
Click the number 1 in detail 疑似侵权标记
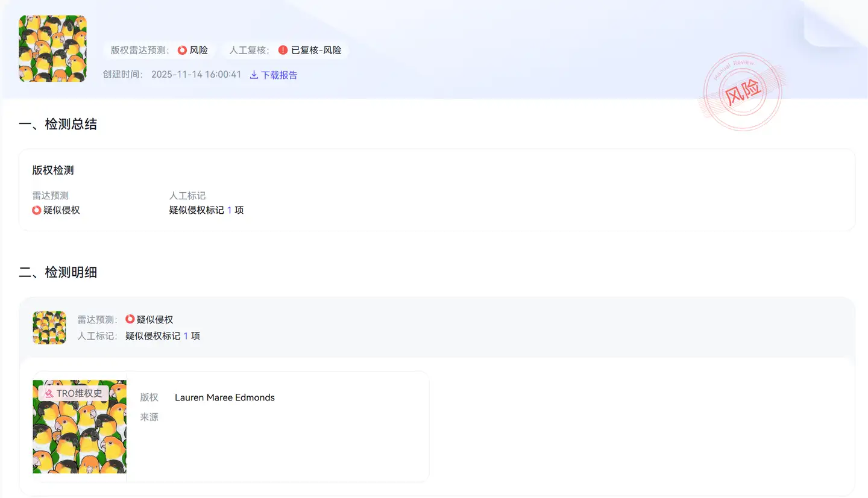point(186,336)
